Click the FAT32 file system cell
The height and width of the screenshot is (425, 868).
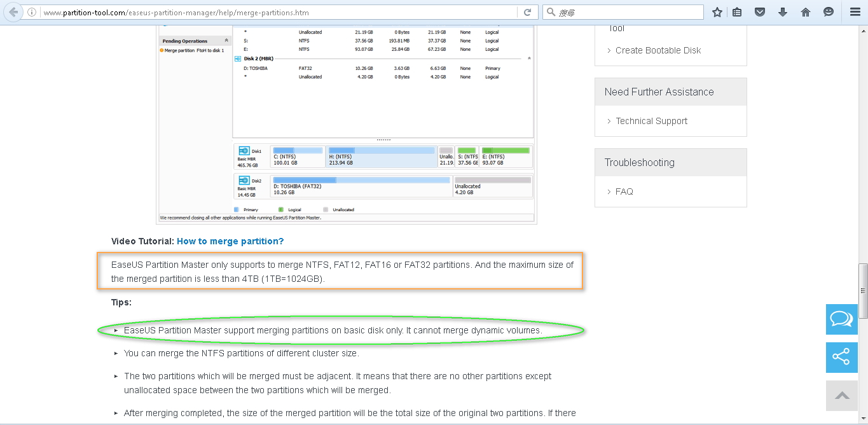(306, 68)
